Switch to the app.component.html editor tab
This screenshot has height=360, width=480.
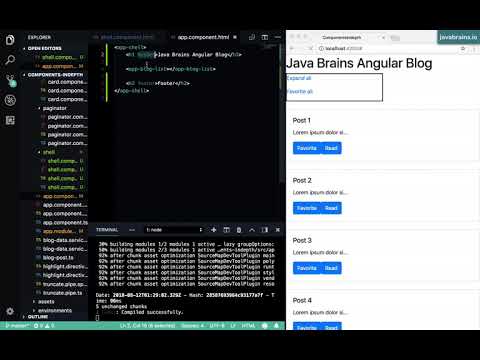tap(203, 37)
